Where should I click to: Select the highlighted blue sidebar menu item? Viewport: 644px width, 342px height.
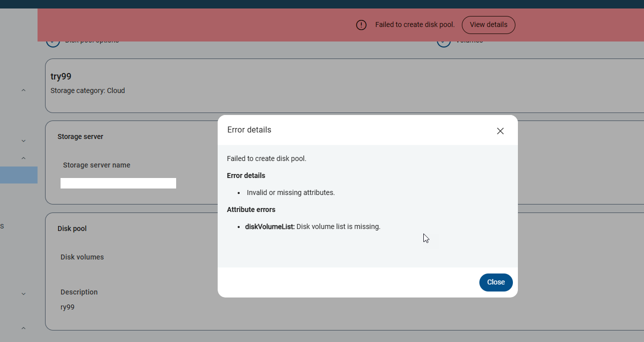tap(19, 175)
